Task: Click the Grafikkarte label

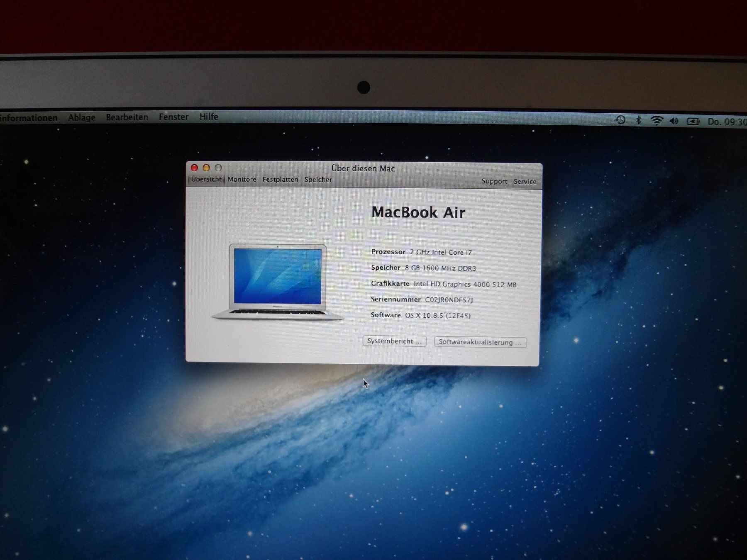Action: tap(390, 284)
